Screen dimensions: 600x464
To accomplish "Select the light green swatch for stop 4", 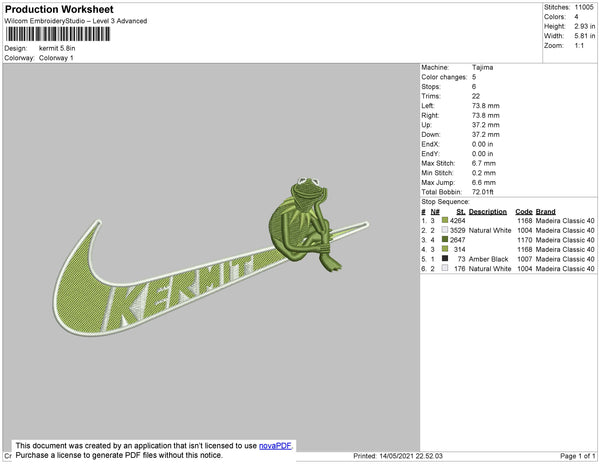I will 445,249.
